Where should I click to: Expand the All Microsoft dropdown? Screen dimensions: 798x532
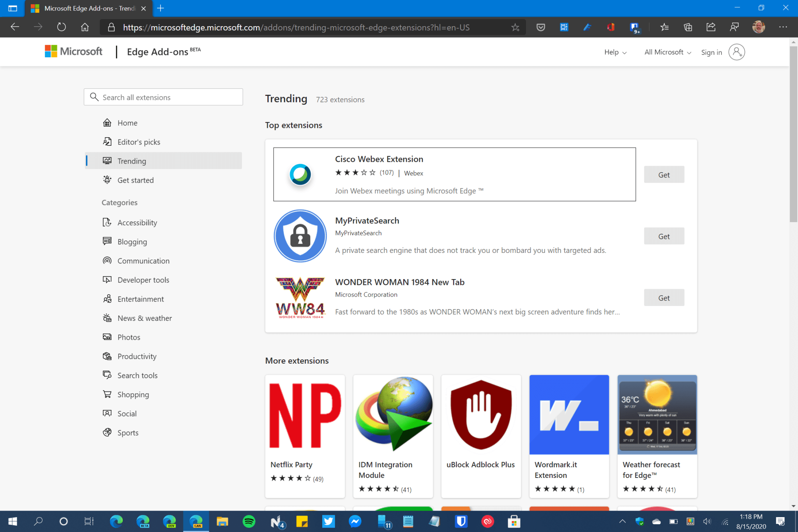coord(667,52)
